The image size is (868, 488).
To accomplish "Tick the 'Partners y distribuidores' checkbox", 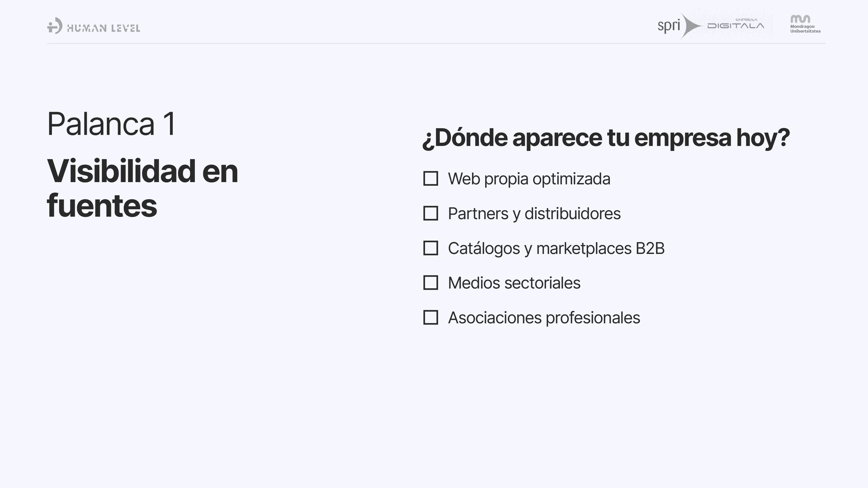I will pos(430,213).
